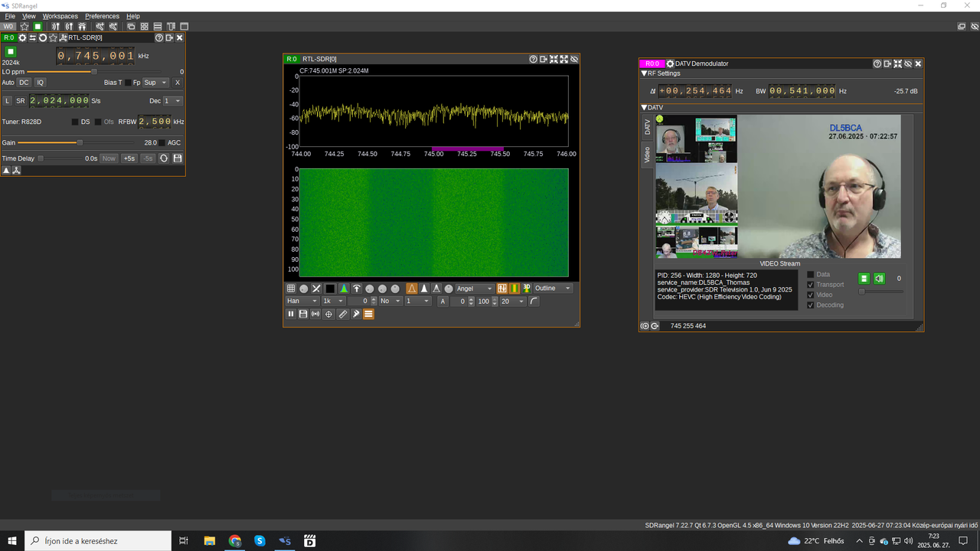Click the 3D spectrogram icon
Viewport: 980px width, 551px height.
[527, 289]
